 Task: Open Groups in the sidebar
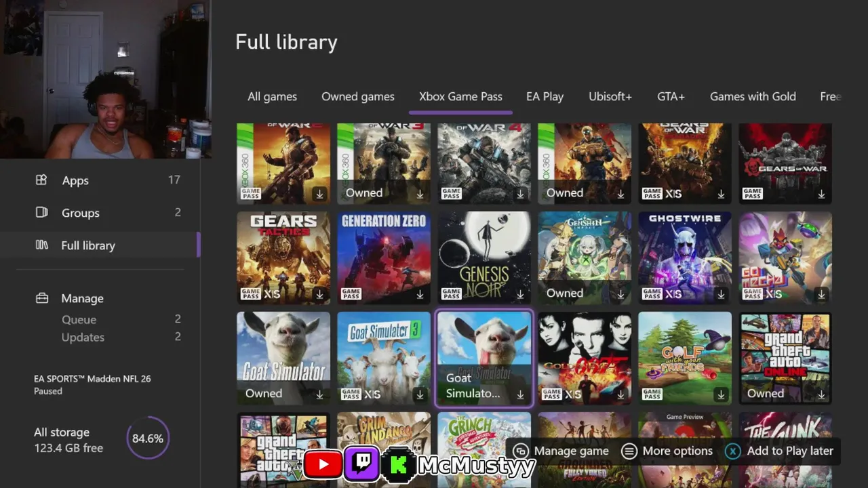click(100, 213)
